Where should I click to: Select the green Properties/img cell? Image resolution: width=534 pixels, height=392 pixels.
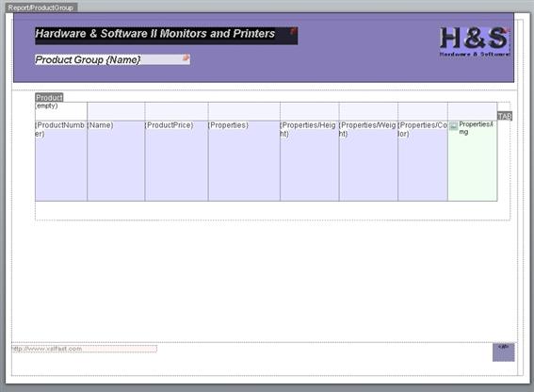(x=473, y=160)
